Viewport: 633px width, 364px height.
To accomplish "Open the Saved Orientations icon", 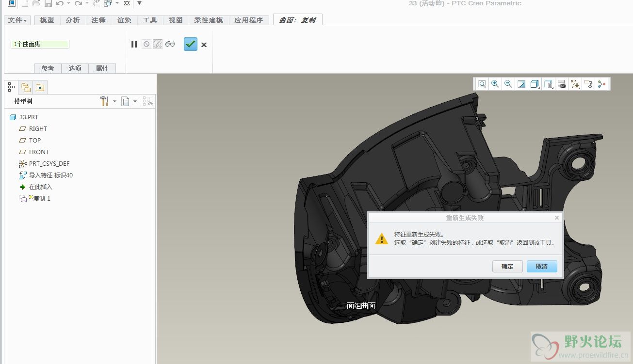I will tap(548, 84).
